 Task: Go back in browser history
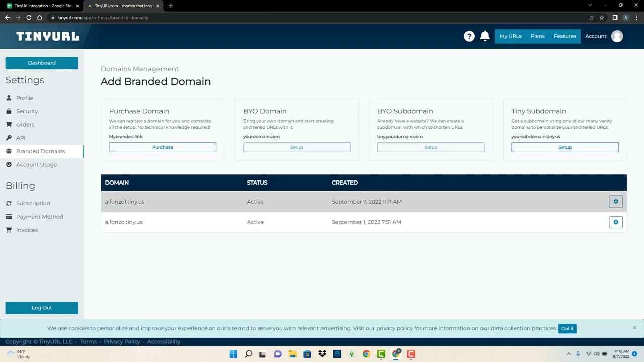(7, 18)
